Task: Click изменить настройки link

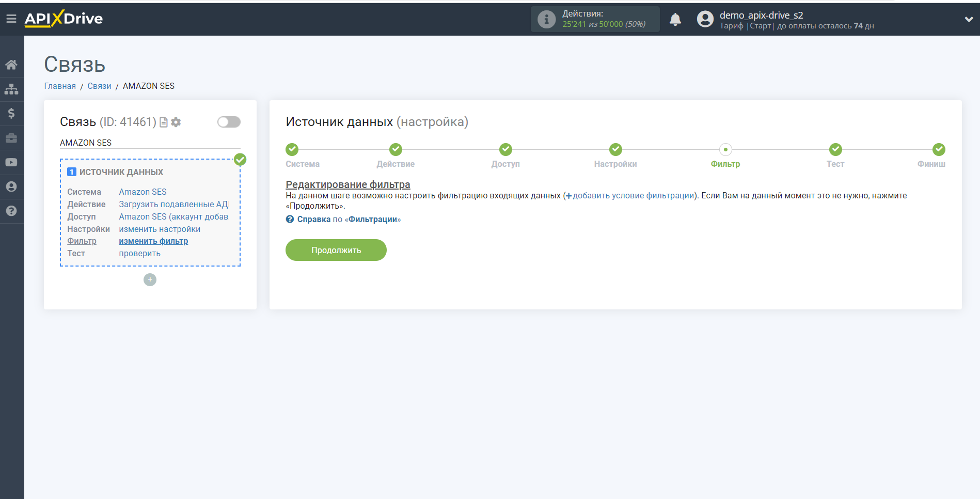Action: (160, 229)
